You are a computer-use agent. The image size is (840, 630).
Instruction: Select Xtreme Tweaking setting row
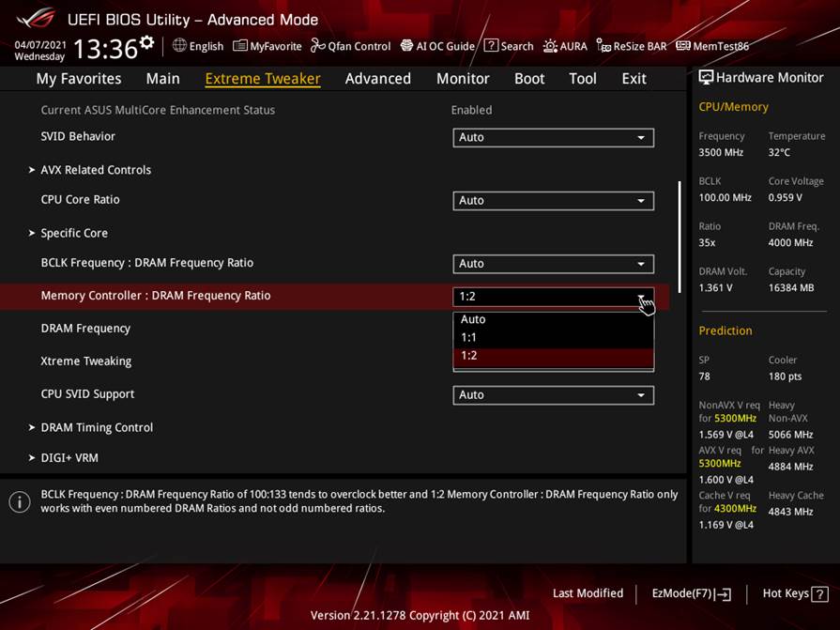pyautogui.click(x=335, y=361)
